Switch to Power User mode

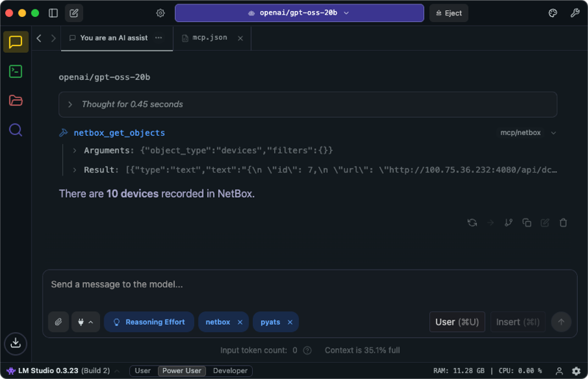coord(182,371)
